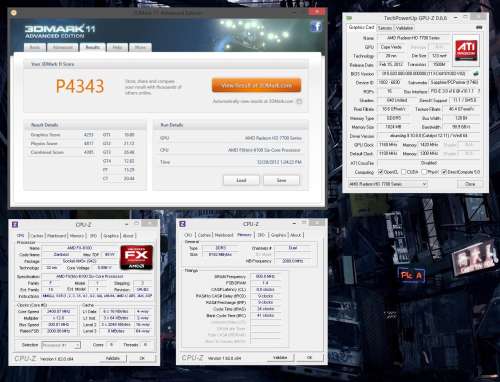
Task: Select CPU tab in the right CPU-Z window
Action: point(188,235)
